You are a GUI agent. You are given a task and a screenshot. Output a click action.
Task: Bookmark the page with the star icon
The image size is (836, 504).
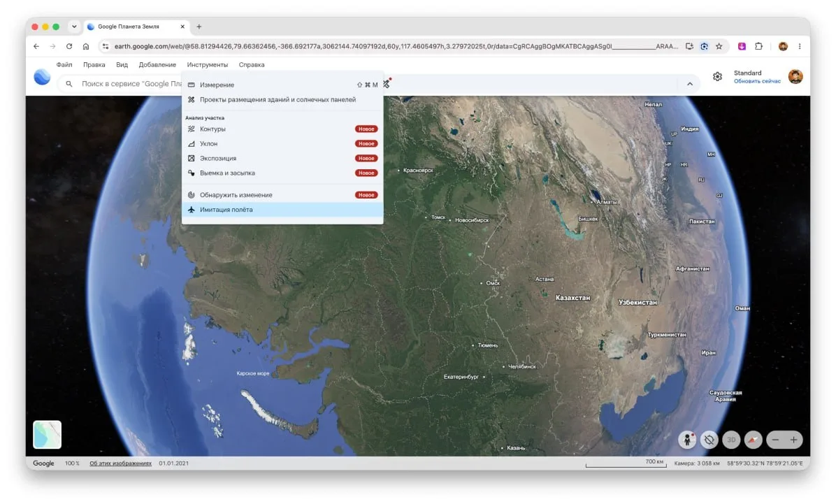[x=719, y=46]
